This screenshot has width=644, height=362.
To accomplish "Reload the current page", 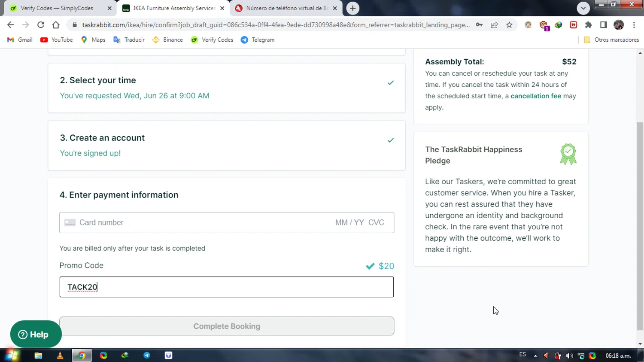I will pos(41,25).
